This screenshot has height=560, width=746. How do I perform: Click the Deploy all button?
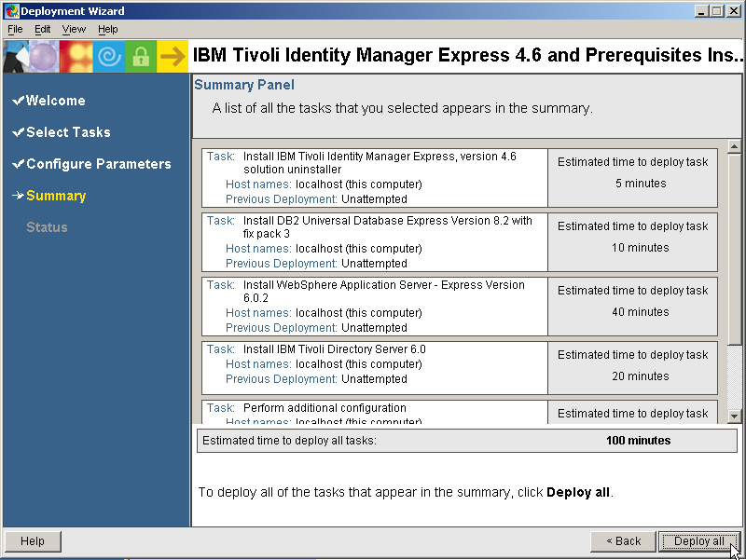(x=698, y=541)
